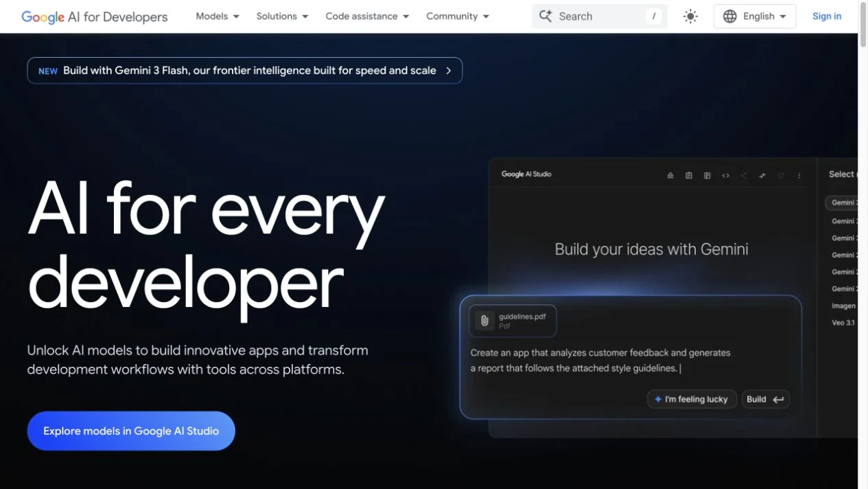Click the chevron arrow in the NEW banner

point(449,70)
